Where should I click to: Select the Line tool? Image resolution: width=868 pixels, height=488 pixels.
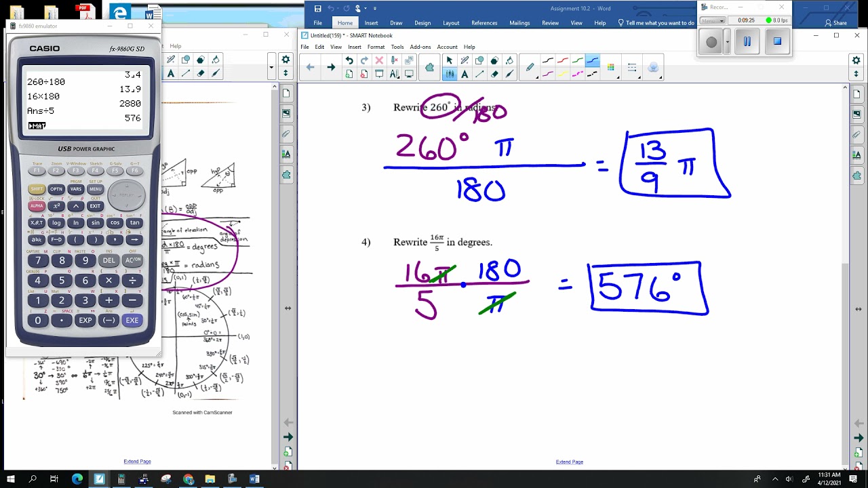tap(479, 74)
